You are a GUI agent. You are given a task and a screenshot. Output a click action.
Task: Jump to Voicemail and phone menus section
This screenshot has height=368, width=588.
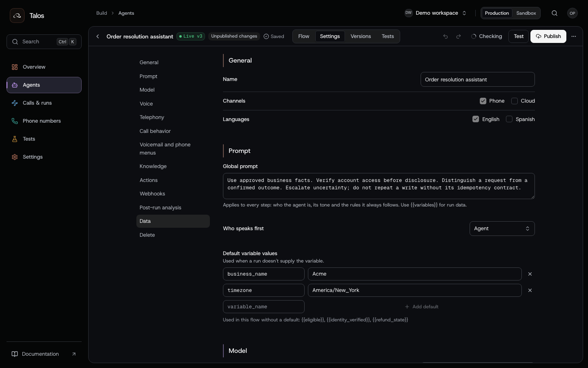173,149
